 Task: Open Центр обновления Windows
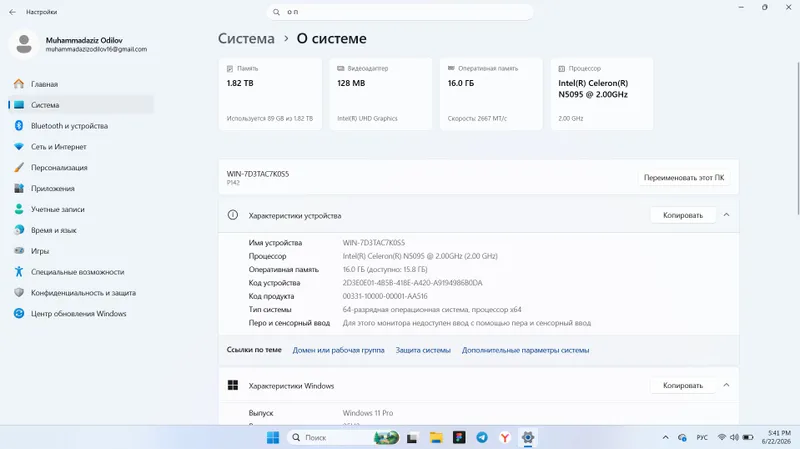81,314
